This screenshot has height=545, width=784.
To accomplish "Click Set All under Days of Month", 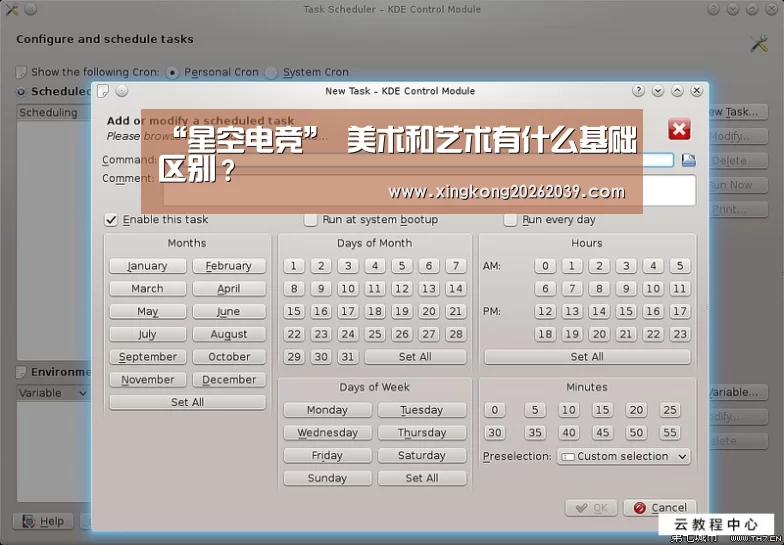I will click(416, 357).
